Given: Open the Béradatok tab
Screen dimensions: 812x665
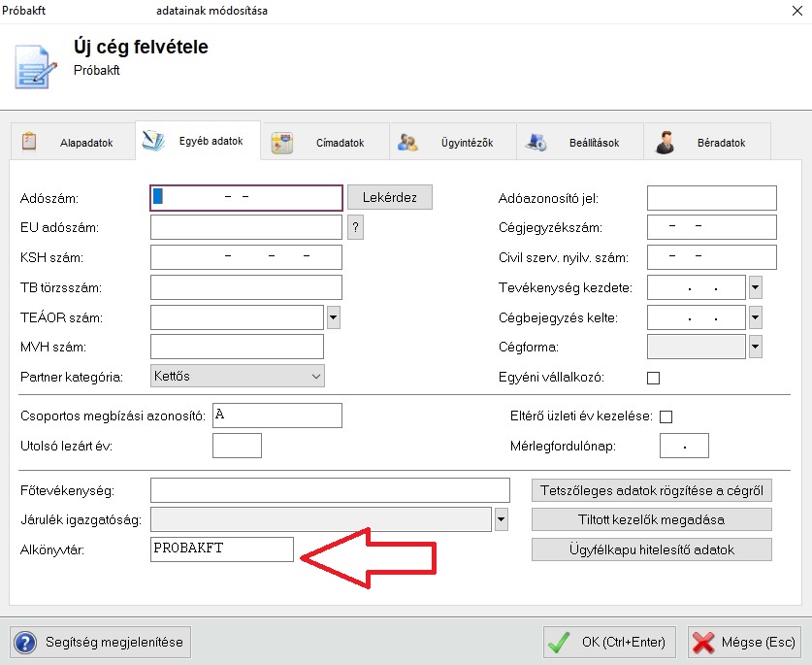Looking at the screenshot, I should [707, 143].
